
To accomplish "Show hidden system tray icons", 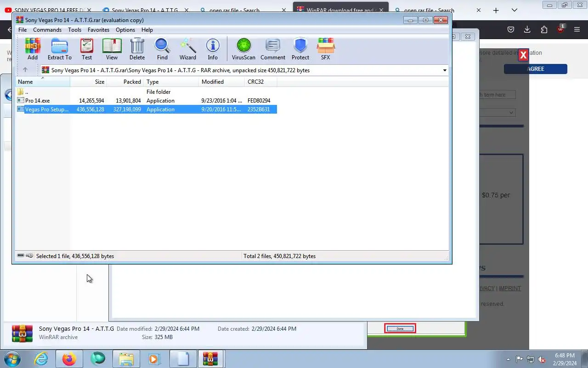I will point(508,359).
